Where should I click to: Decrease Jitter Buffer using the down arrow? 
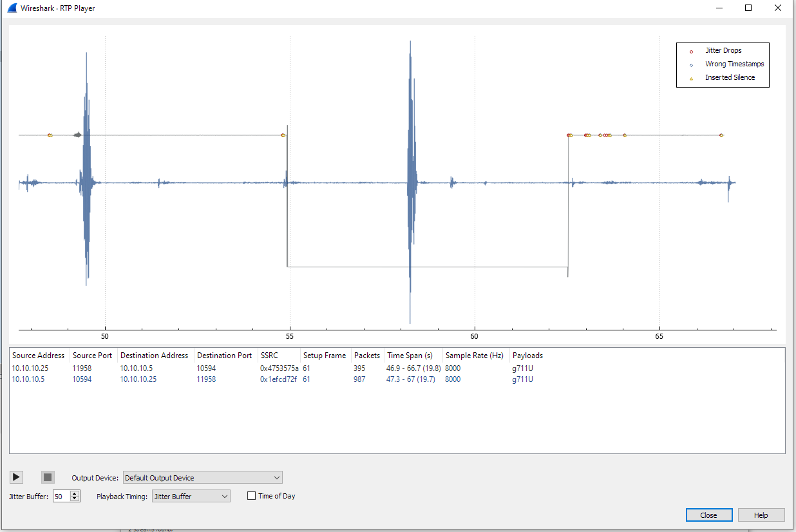pyautogui.click(x=75, y=499)
